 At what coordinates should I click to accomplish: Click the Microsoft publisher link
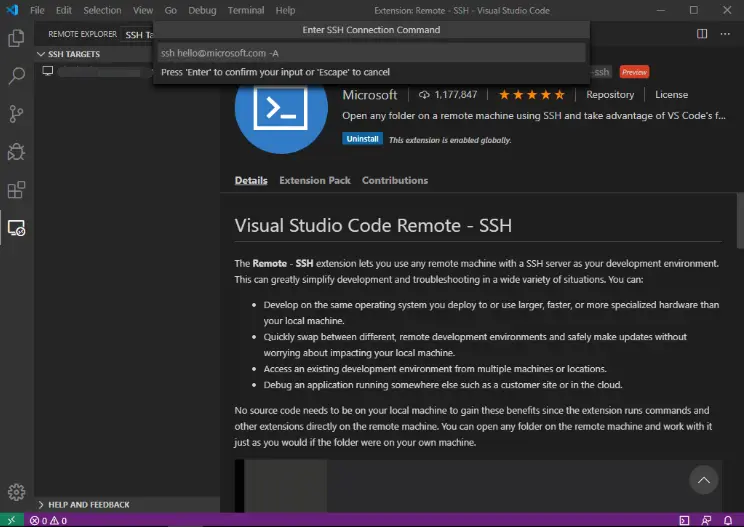(x=370, y=95)
